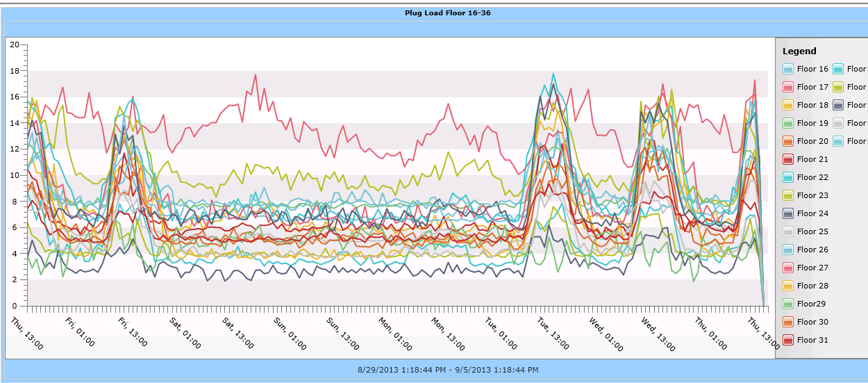The height and width of the screenshot is (383, 868).
Task: Click the 'Tue, 13:00' x-axis label
Action: [x=553, y=332]
